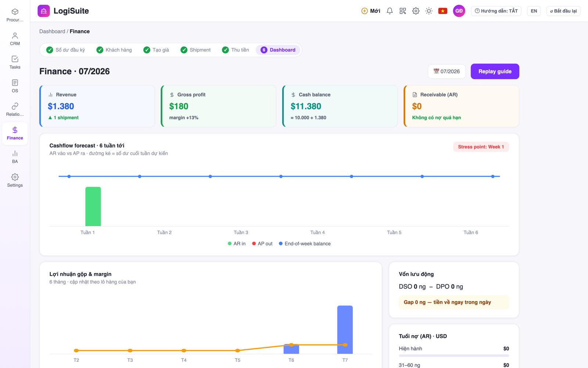The image size is (588, 368).
Task: Open the 07/2026 month picker
Action: (447, 71)
